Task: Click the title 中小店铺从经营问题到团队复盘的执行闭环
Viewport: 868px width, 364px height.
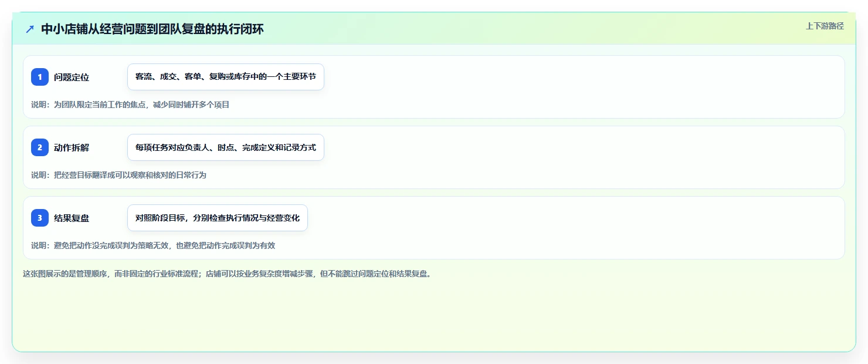Action: click(x=152, y=29)
